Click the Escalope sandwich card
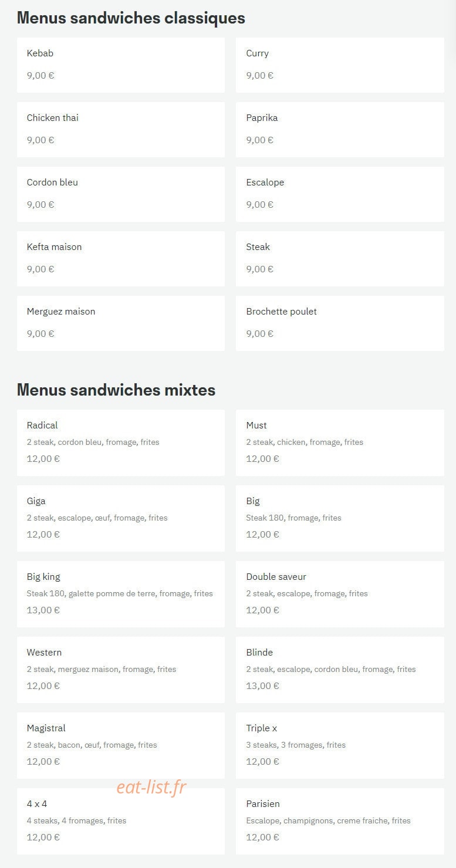Screen dimensions: 456x868 340,194
